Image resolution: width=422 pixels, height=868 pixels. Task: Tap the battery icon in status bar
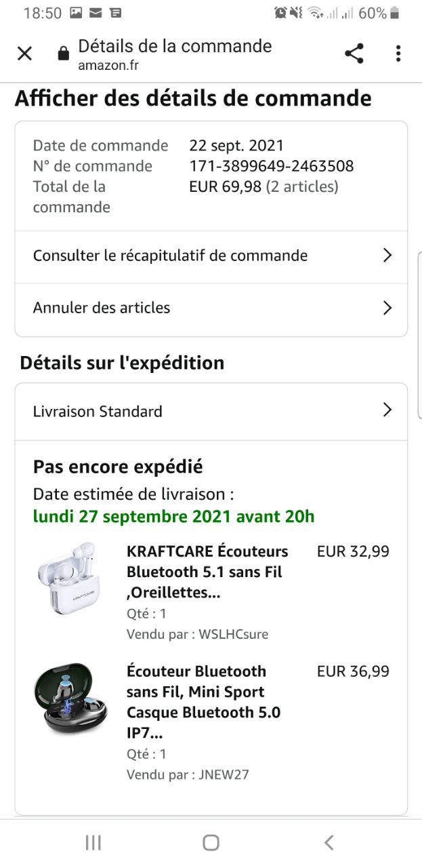396,13
